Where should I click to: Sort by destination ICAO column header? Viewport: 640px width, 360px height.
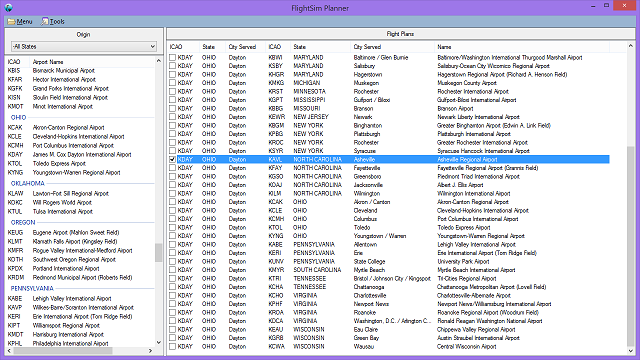[278, 47]
